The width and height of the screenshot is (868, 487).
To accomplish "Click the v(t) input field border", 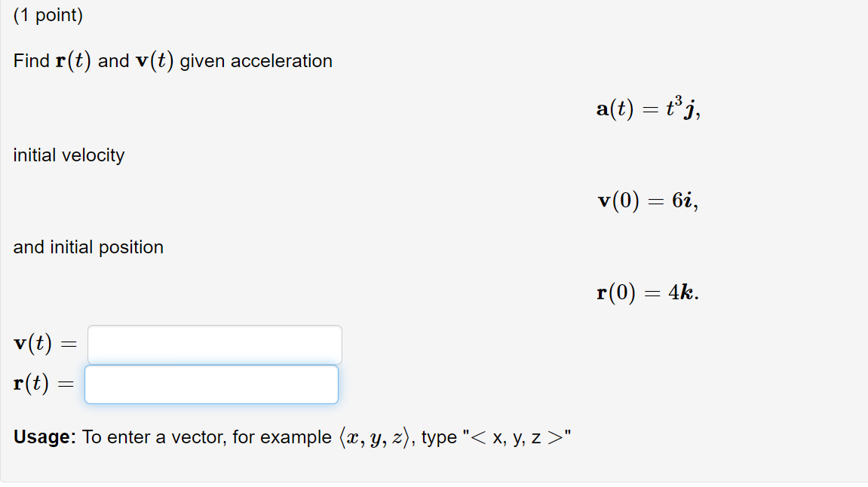I will pos(87,344).
